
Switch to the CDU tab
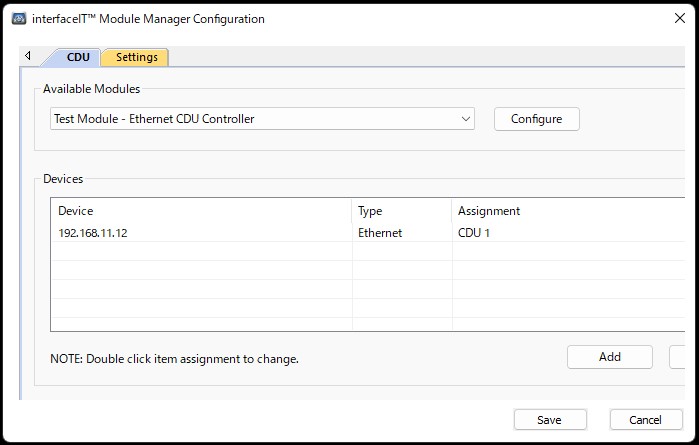pos(78,57)
